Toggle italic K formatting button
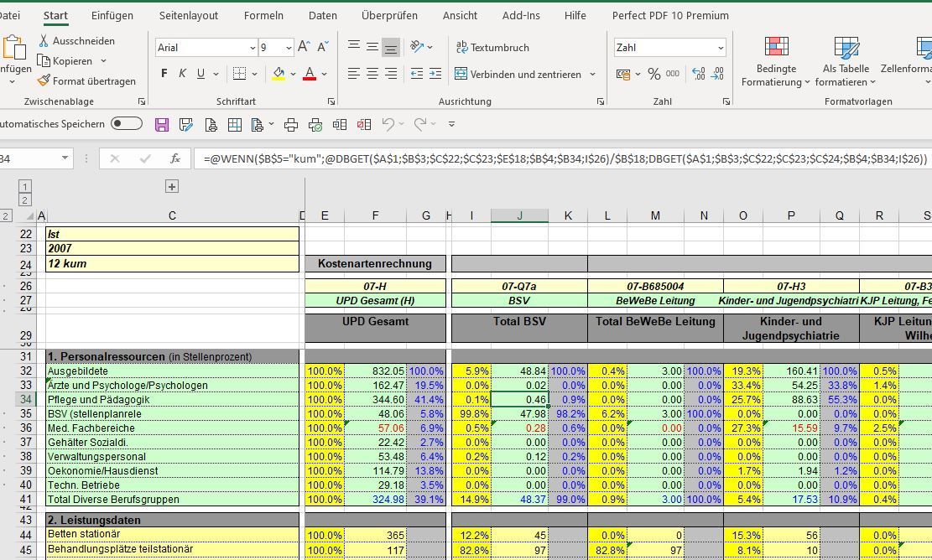932x560 pixels. coord(182,75)
